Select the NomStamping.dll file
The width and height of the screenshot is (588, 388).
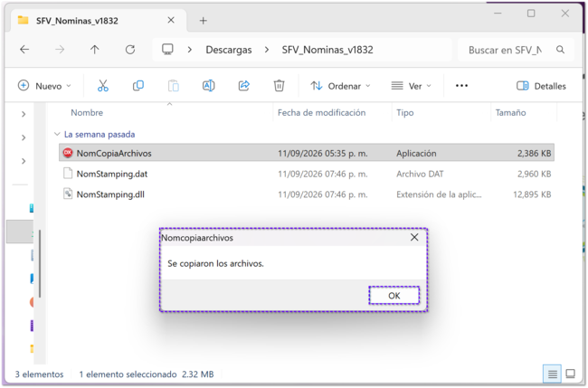pos(307,194)
